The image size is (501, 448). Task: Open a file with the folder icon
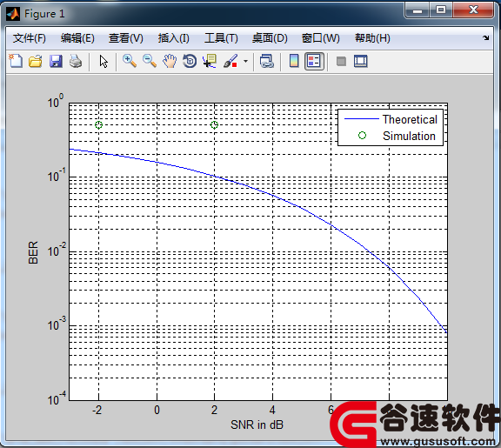coord(35,61)
